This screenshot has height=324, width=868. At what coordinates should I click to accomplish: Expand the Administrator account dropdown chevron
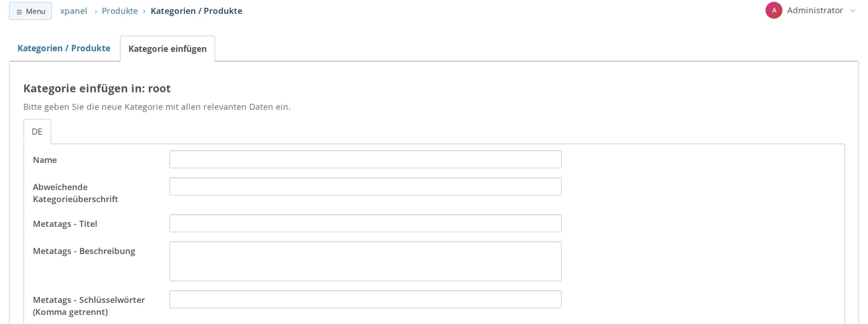coord(852,11)
